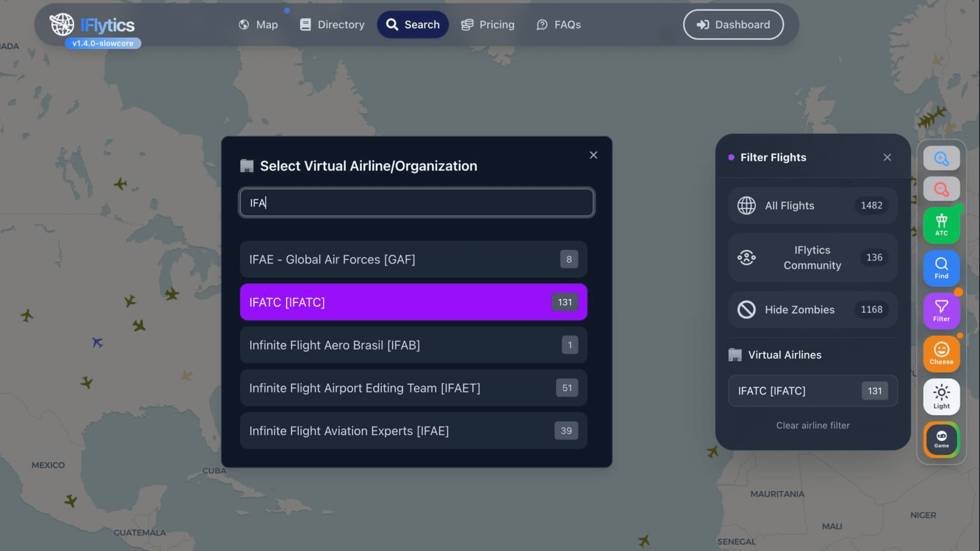The height and width of the screenshot is (551, 980).
Task: Open the Directory nav item
Action: tap(332, 25)
